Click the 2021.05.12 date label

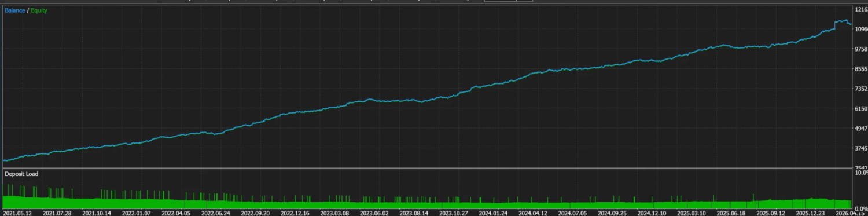point(17,213)
